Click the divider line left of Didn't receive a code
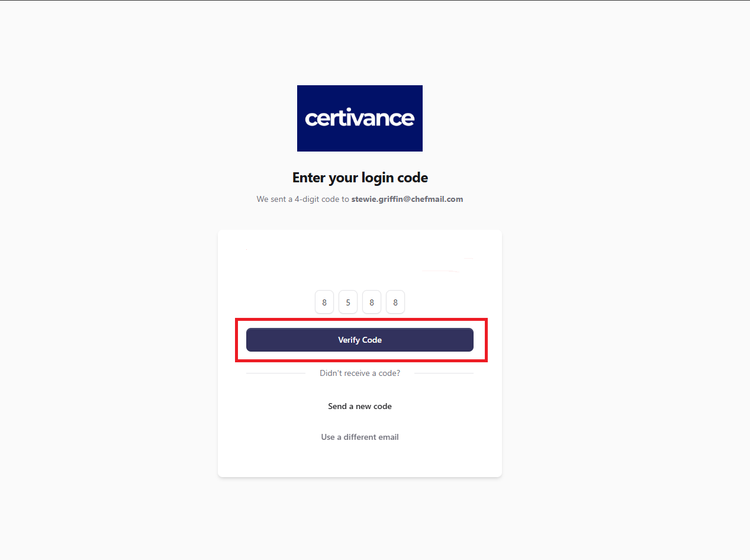This screenshot has width=750, height=560. pos(276,373)
